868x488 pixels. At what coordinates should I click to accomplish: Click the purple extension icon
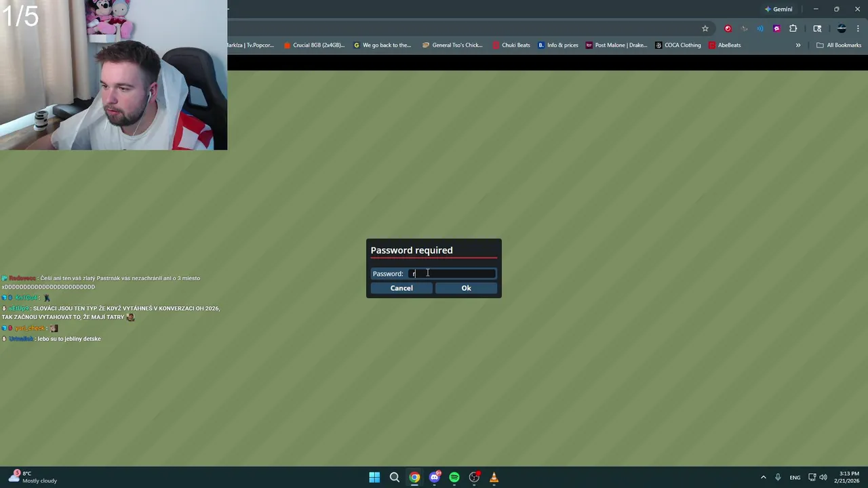776,28
